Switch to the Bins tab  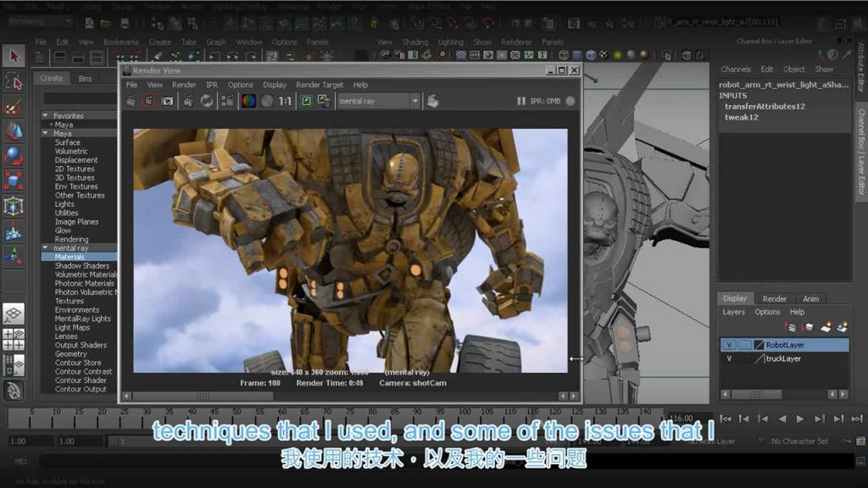86,79
